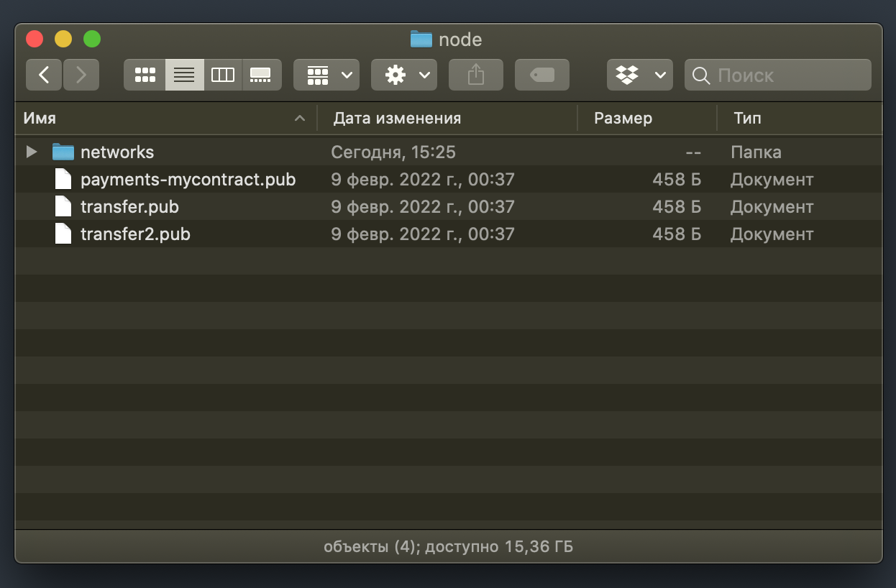Click the edit tags button
Image resolution: width=896 pixels, height=588 pixels.
tap(541, 75)
